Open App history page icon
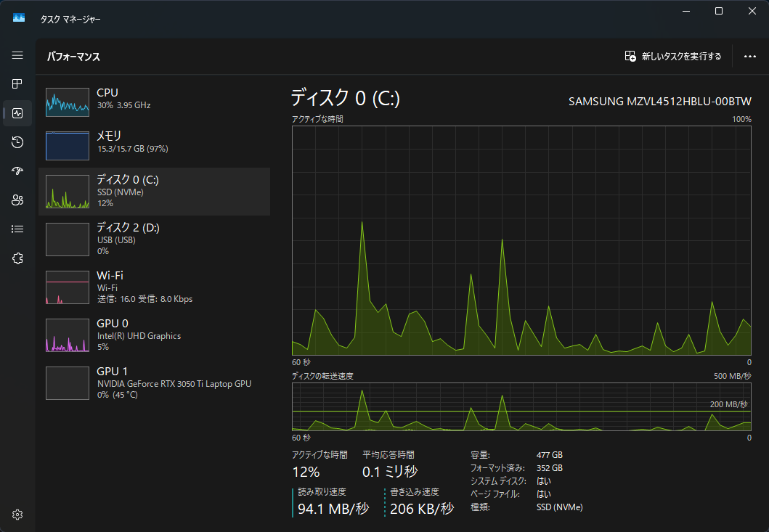 pos(17,142)
